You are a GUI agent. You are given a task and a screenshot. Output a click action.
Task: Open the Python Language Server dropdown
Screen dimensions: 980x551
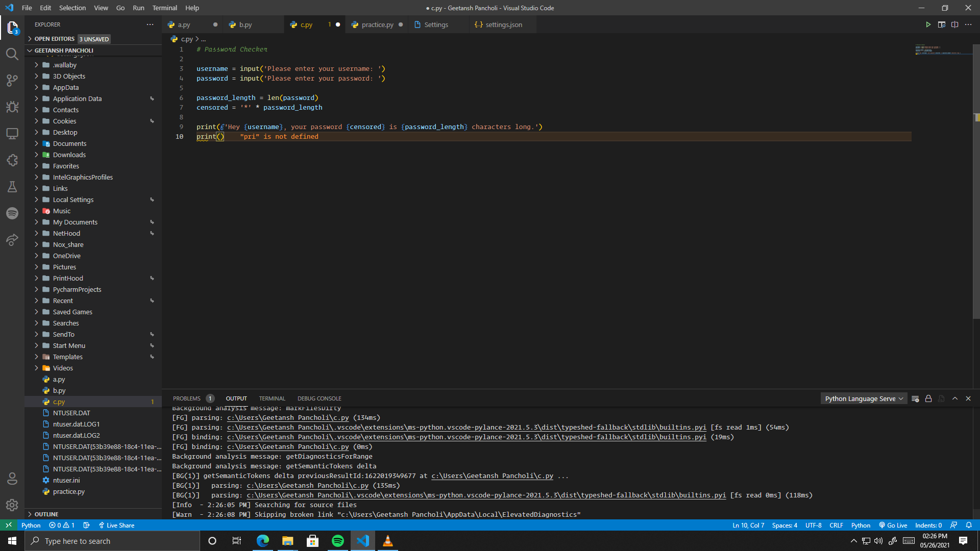(x=864, y=398)
